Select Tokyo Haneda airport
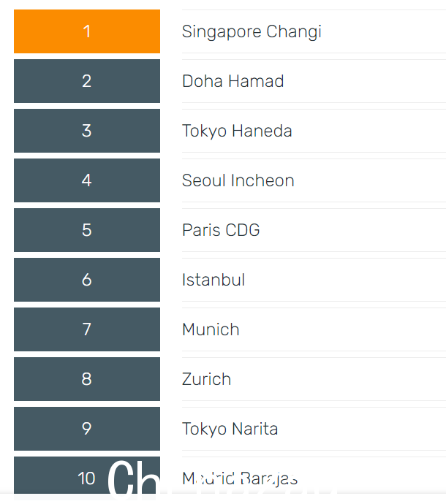This screenshot has height=504, width=446. click(237, 131)
